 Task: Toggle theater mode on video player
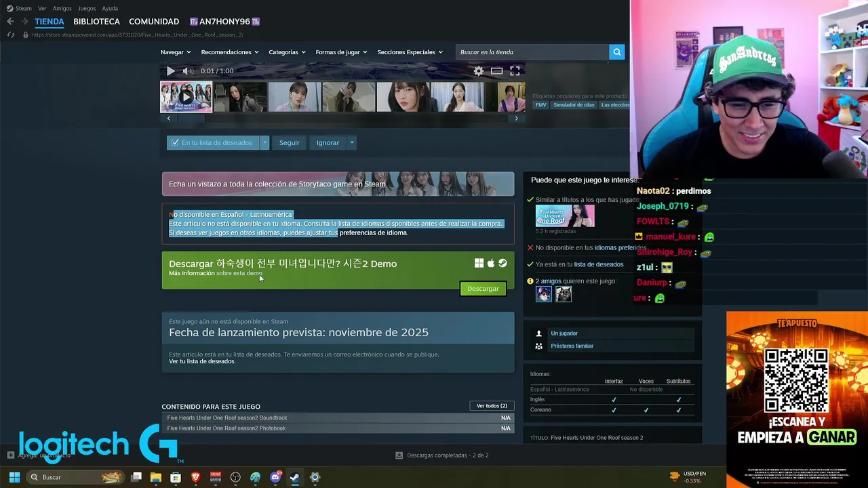click(497, 71)
